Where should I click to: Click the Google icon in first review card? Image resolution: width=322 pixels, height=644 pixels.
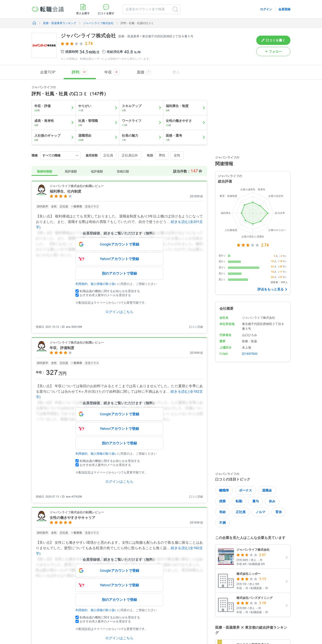(81, 244)
